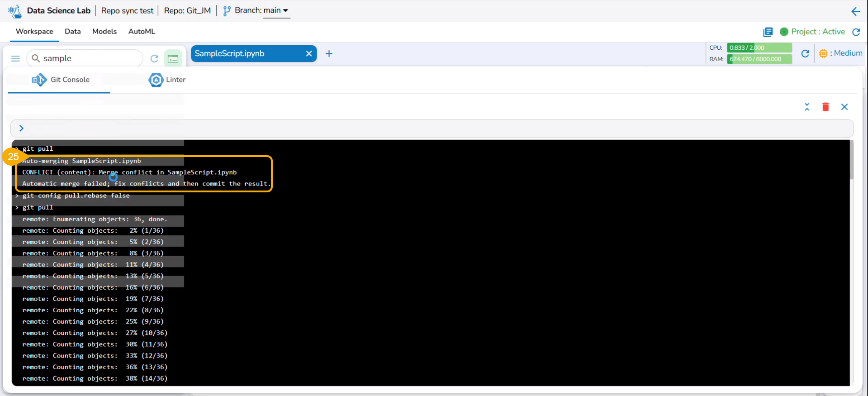Image resolution: width=868 pixels, height=396 pixels.
Task: Click the CPU usage bar
Action: click(759, 48)
